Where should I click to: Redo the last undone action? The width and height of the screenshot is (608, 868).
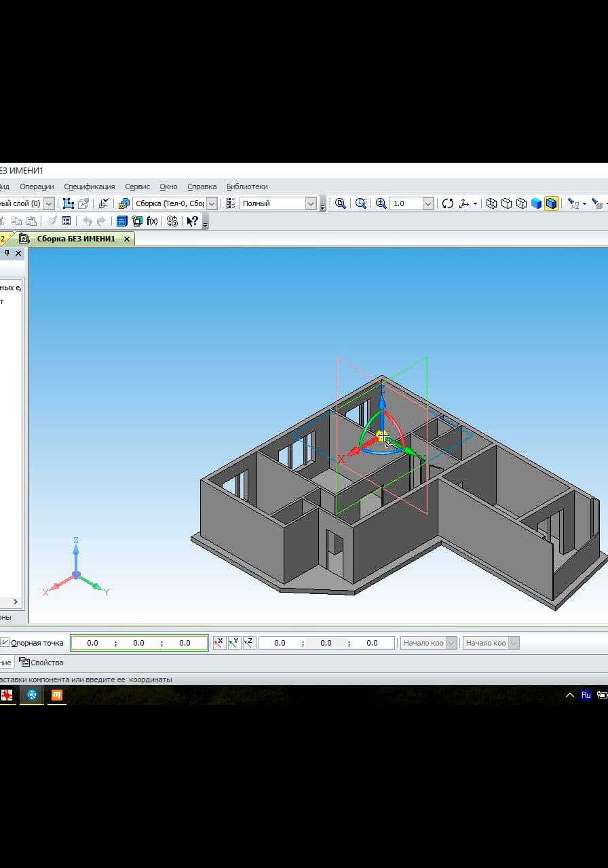(101, 220)
